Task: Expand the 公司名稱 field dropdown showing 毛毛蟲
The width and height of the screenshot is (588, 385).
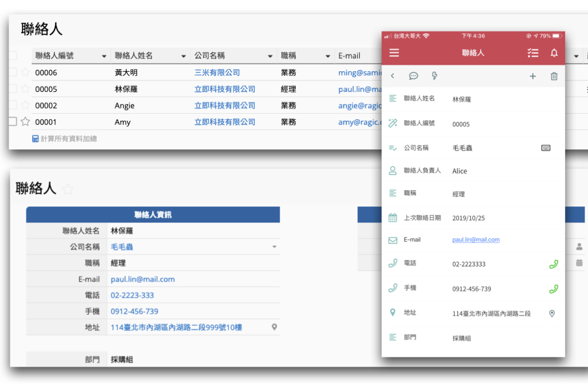Action: [x=274, y=247]
